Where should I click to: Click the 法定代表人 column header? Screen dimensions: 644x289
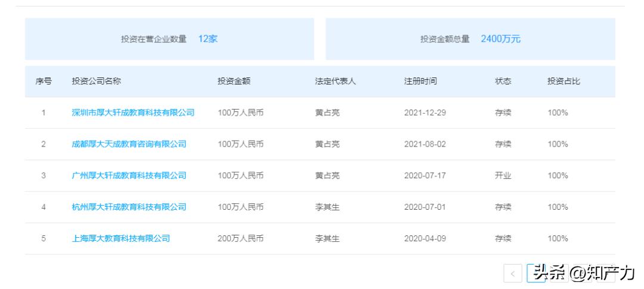(336, 81)
